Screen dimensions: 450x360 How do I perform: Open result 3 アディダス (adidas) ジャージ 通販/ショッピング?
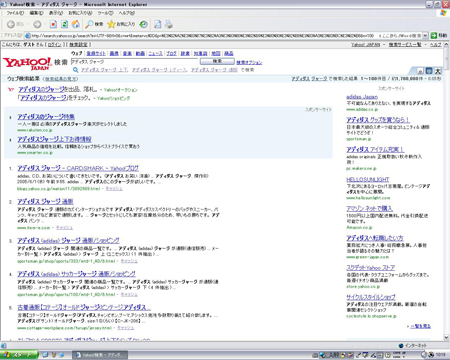click(68, 240)
